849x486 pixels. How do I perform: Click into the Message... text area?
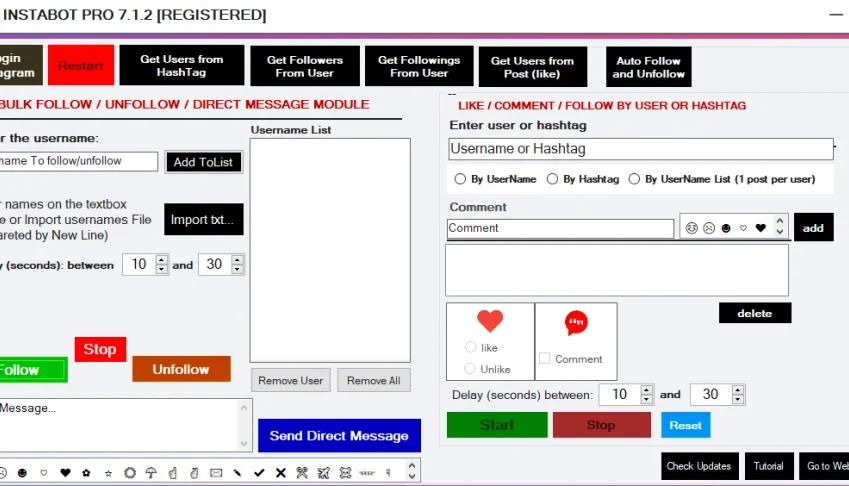[119, 425]
